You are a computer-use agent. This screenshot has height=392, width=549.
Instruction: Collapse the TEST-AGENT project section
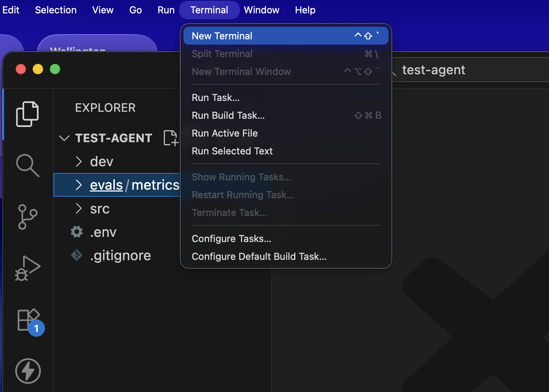tap(64, 138)
